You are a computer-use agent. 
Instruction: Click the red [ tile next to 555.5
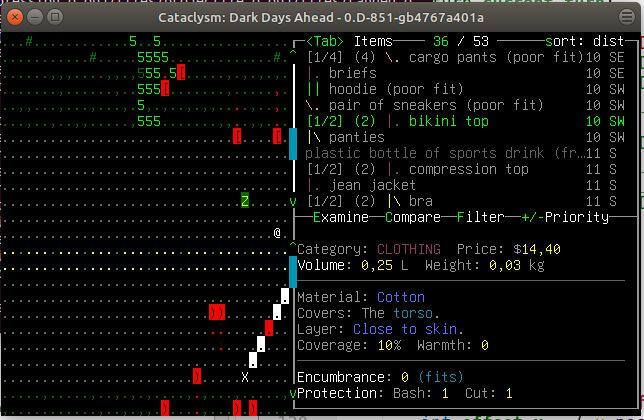tap(181, 73)
